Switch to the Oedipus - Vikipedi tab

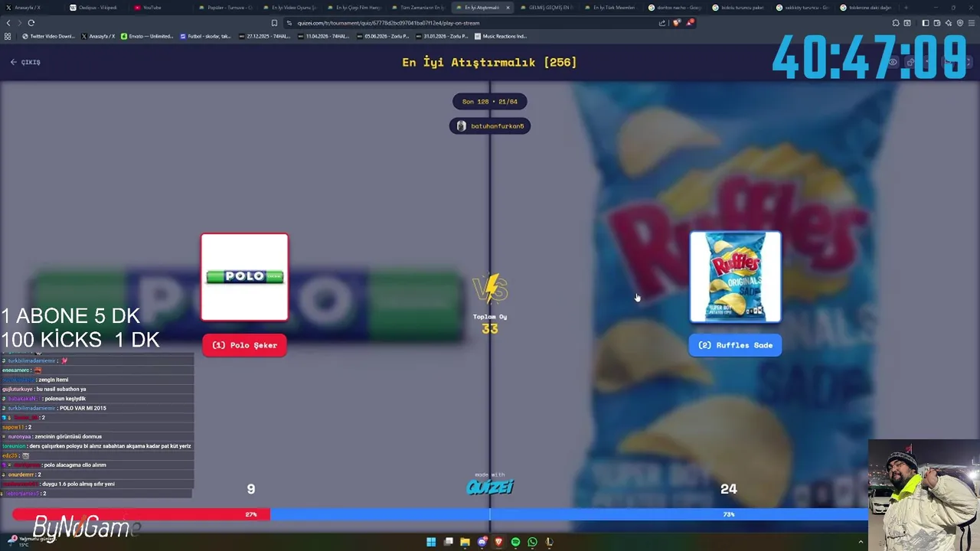click(x=96, y=8)
